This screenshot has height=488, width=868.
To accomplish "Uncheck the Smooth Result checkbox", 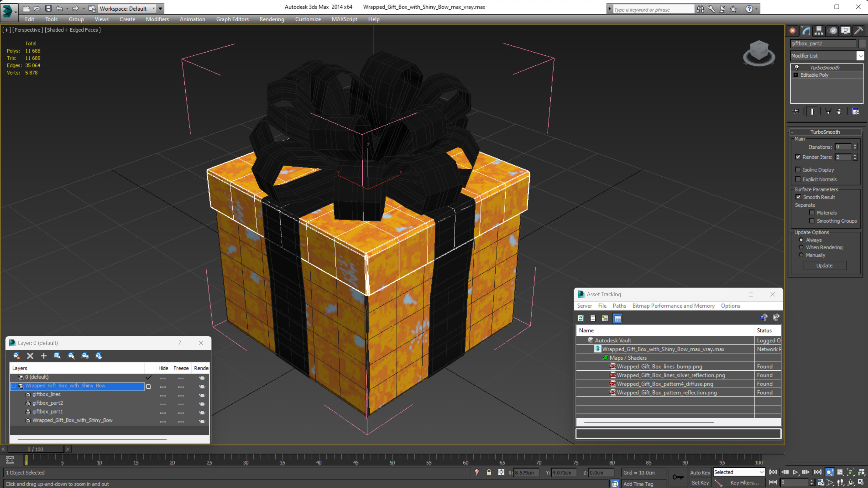I will click(x=798, y=197).
